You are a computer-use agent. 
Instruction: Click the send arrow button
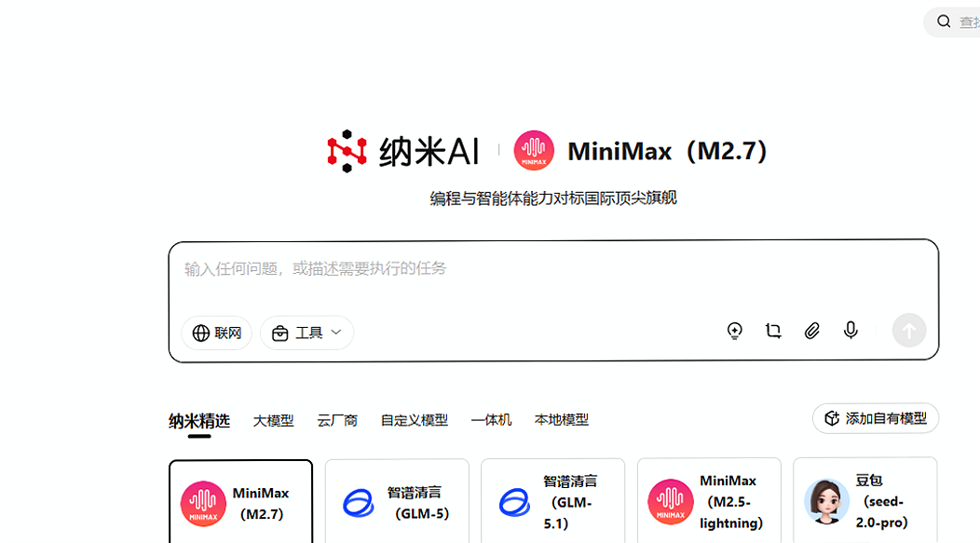click(x=909, y=331)
